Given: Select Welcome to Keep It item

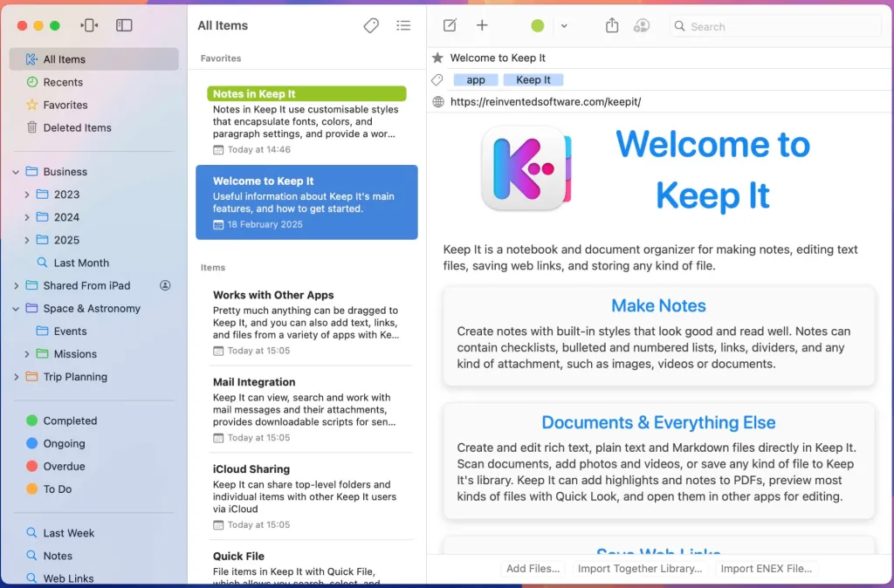Looking at the screenshot, I should tap(306, 202).
